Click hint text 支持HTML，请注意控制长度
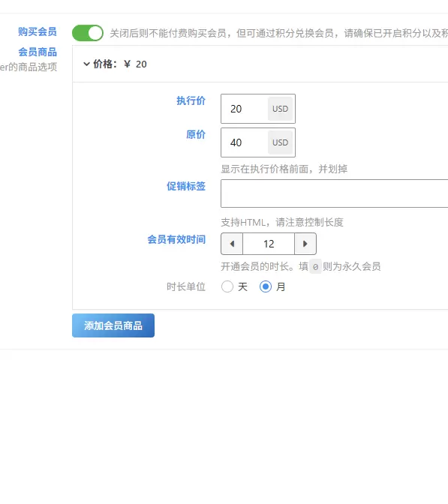This screenshot has height=504, width=448. click(282, 222)
